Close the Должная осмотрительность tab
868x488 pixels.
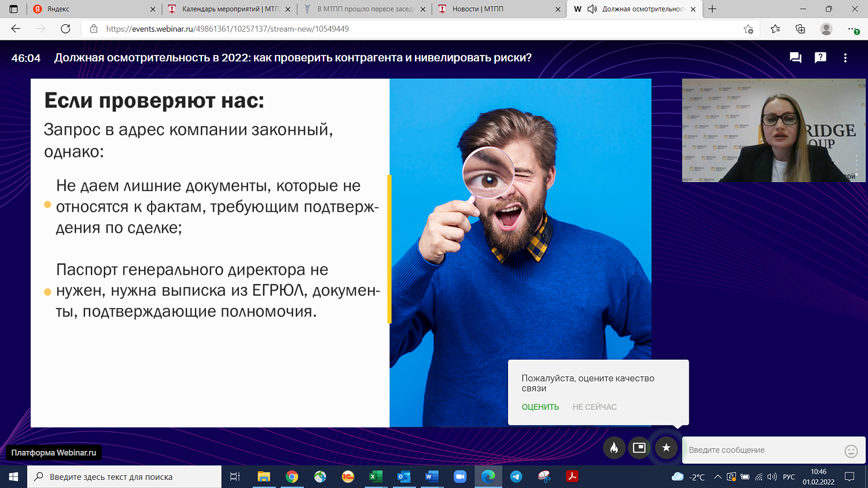(693, 9)
